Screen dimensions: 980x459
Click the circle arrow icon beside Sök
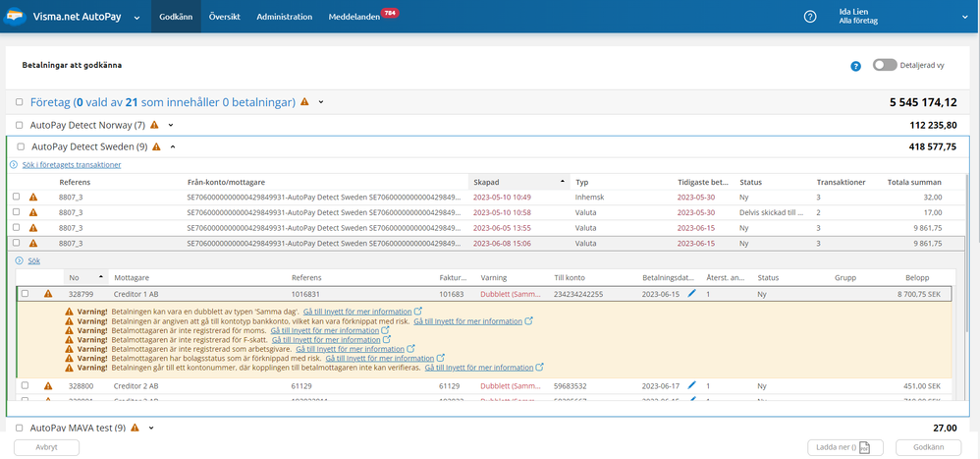pos(19,260)
